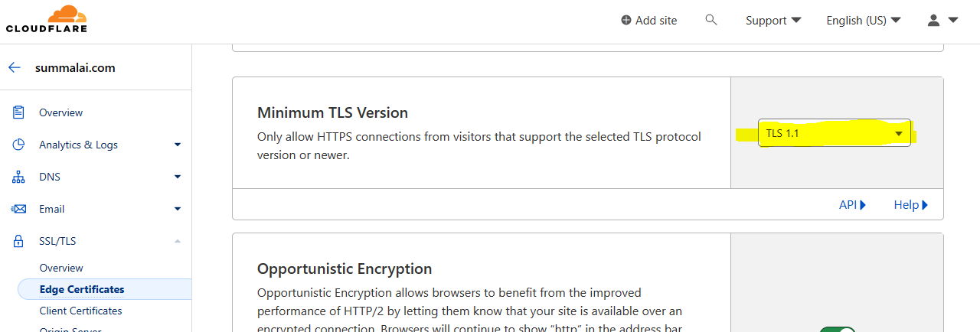Open Client Certificates in the sidebar
Screen dimensions: 980x332
click(x=80, y=311)
